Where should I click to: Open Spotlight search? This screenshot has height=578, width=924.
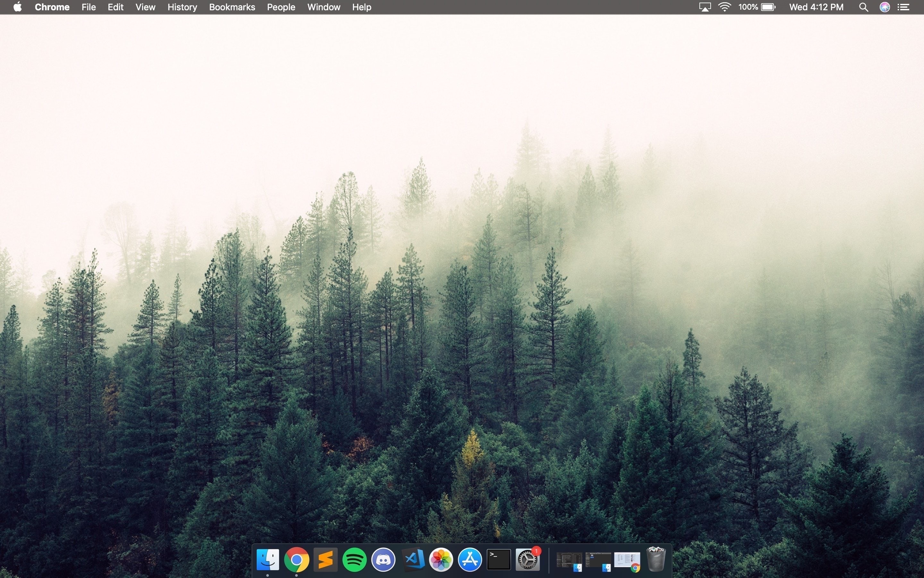tap(864, 7)
